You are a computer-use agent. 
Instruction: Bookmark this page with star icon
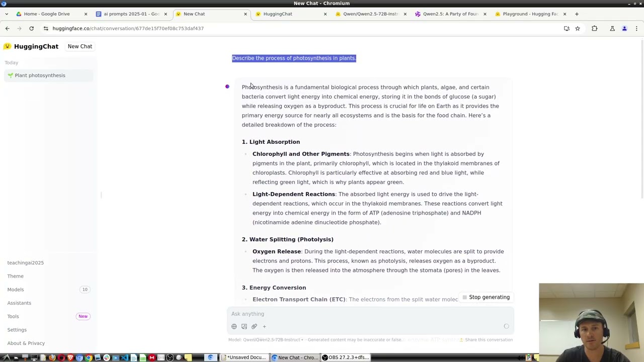click(x=578, y=29)
